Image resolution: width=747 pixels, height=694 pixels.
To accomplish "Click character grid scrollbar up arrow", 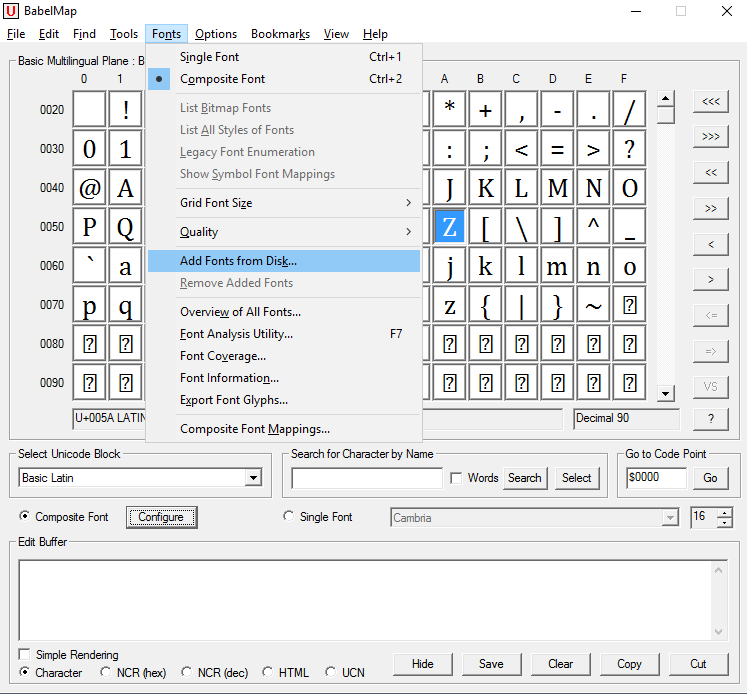I will coord(666,99).
